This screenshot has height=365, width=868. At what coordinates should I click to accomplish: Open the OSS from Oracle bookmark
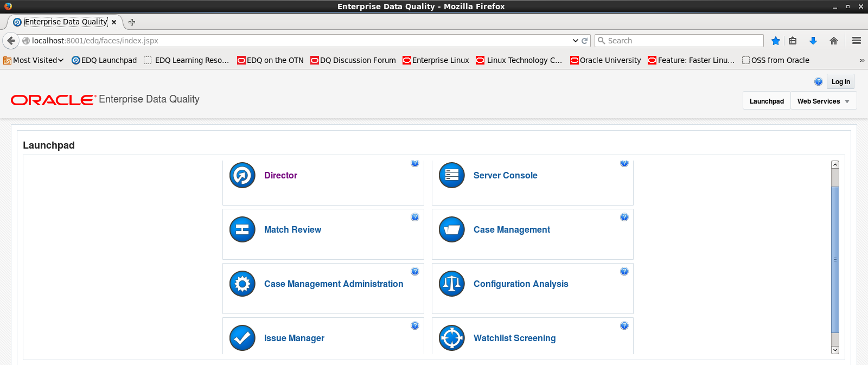point(776,60)
